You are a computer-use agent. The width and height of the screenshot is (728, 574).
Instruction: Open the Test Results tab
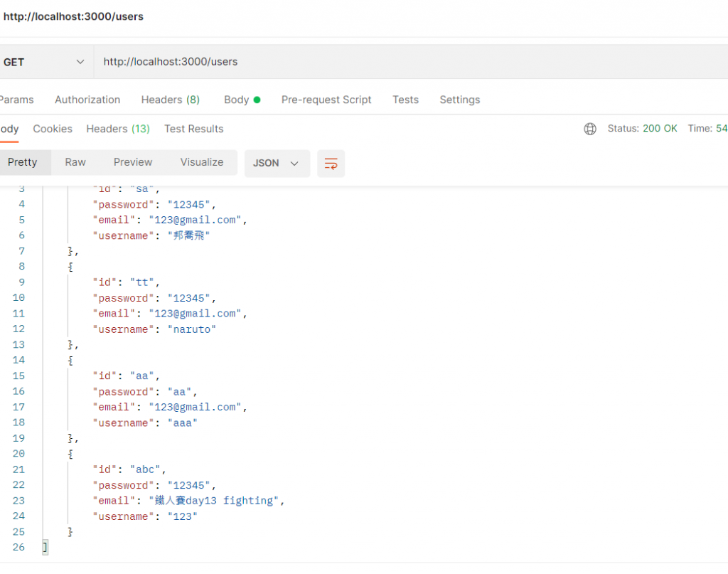coord(193,129)
